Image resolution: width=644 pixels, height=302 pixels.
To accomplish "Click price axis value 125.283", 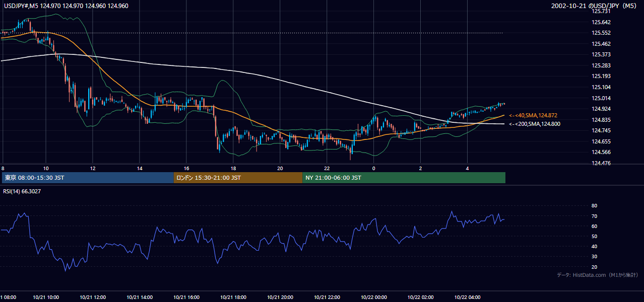I will [x=601, y=65].
